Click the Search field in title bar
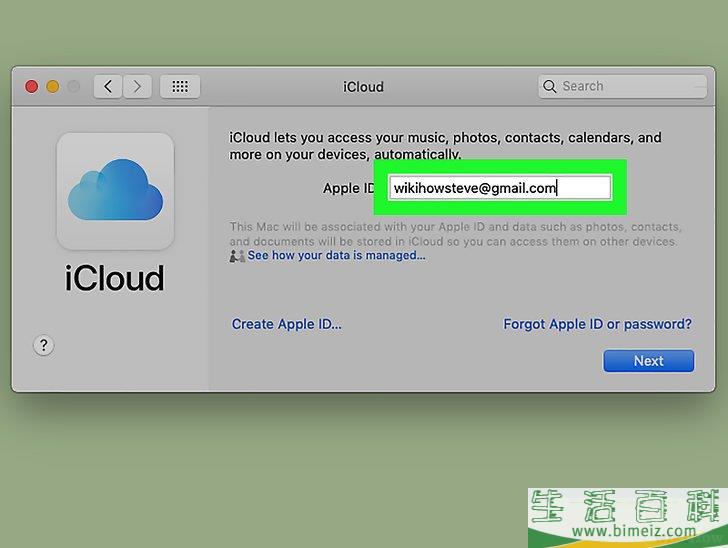728x548 pixels. [623, 86]
